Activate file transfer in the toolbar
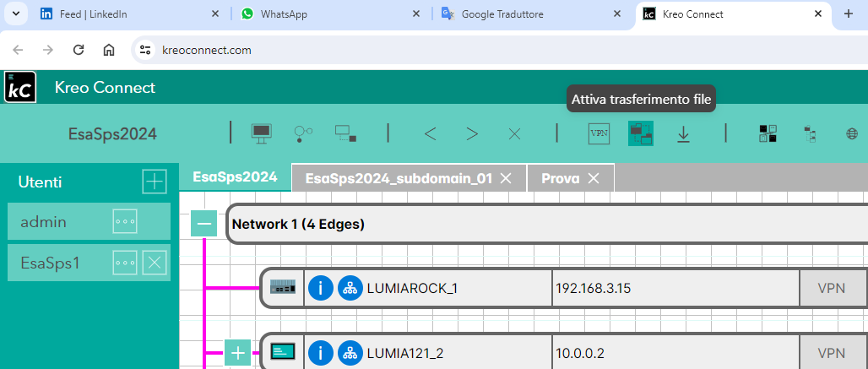This screenshot has height=369, width=868. [x=641, y=133]
